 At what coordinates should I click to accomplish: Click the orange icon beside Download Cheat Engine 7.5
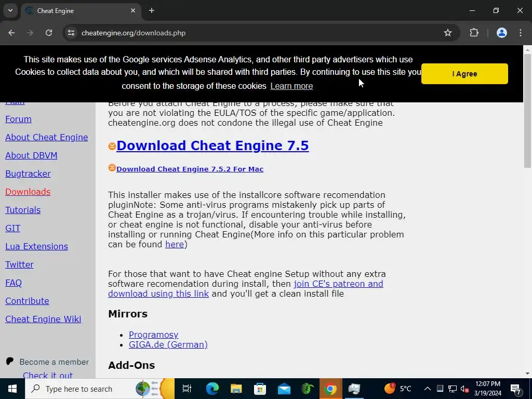click(x=112, y=146)
